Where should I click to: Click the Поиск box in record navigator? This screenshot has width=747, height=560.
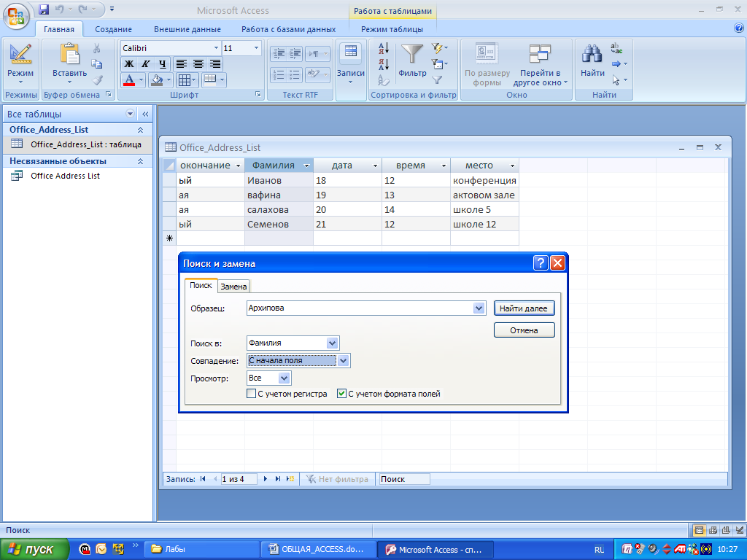[x=403, y=479]
